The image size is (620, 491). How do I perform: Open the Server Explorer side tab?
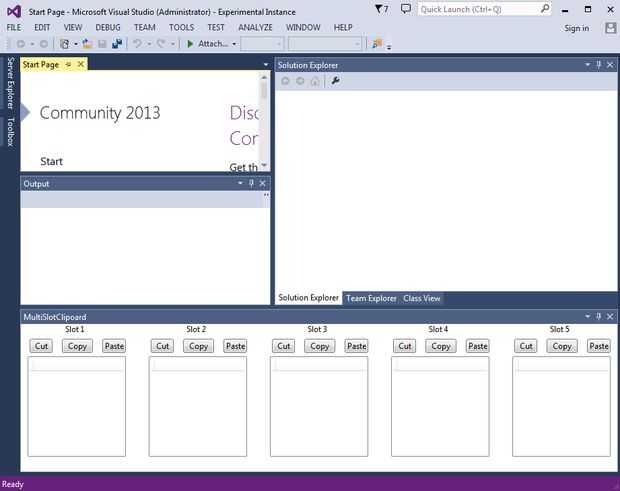pyautogui.click(x=11, y=83)
